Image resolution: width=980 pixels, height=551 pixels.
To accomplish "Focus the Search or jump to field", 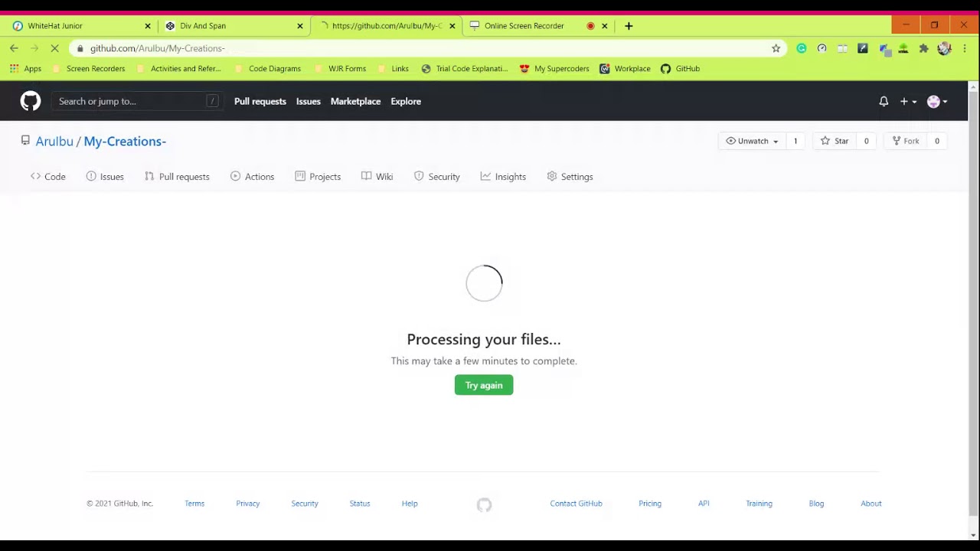I will [137, 101].
